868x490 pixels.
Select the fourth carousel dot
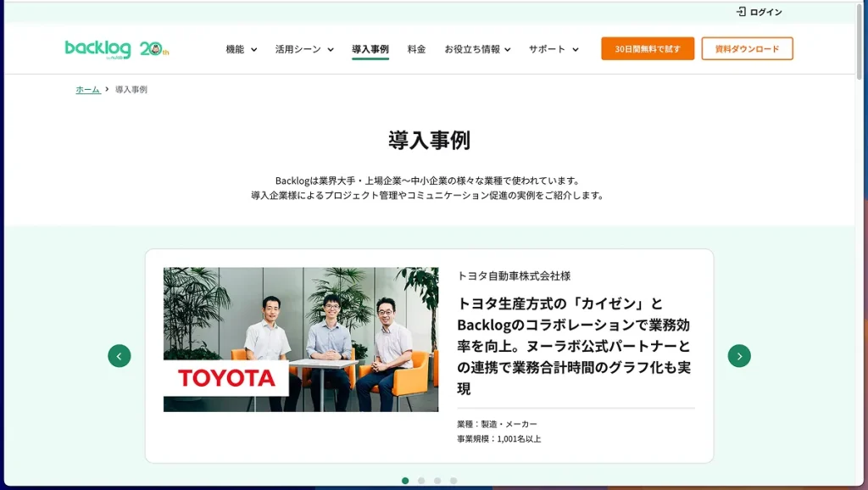point(453,481)
